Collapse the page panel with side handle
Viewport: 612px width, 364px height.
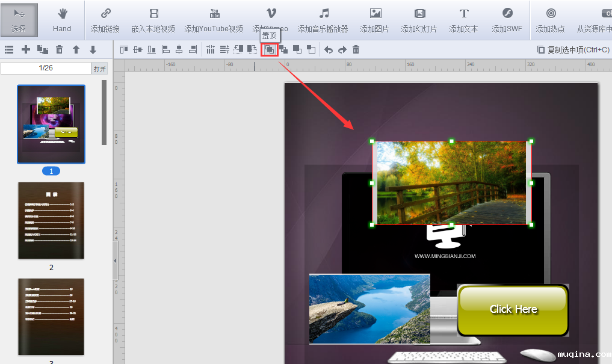(x=115, y=260)
